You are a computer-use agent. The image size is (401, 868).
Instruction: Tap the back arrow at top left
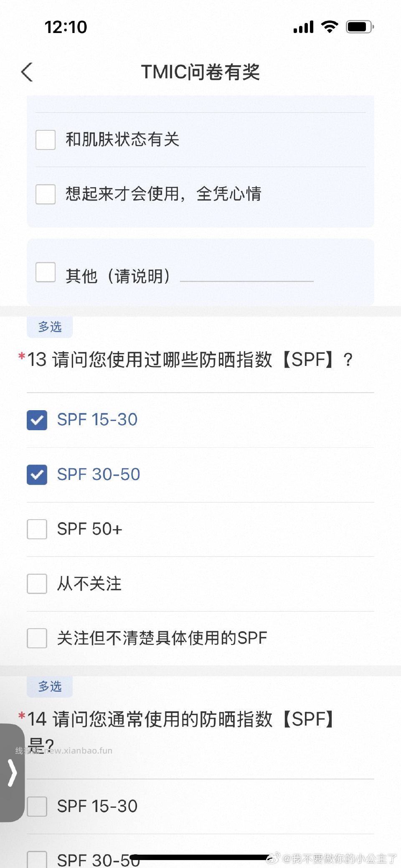click(27, 72)
